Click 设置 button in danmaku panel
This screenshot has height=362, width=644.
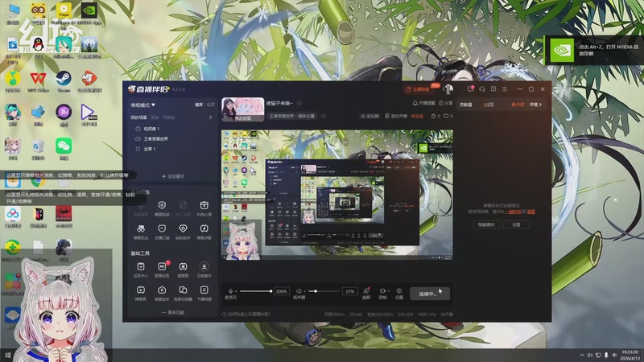516,225
